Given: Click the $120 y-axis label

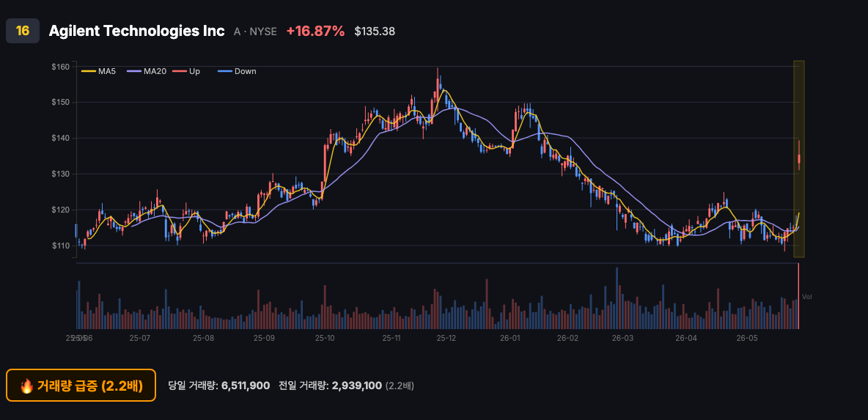Looking at the screenshot, I should click(60, 210).
